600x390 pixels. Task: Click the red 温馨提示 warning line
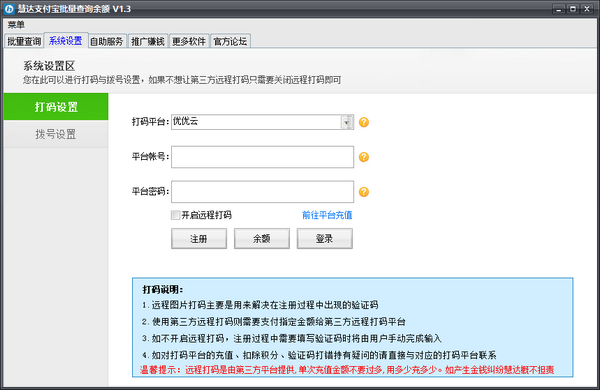click(347, 370)
